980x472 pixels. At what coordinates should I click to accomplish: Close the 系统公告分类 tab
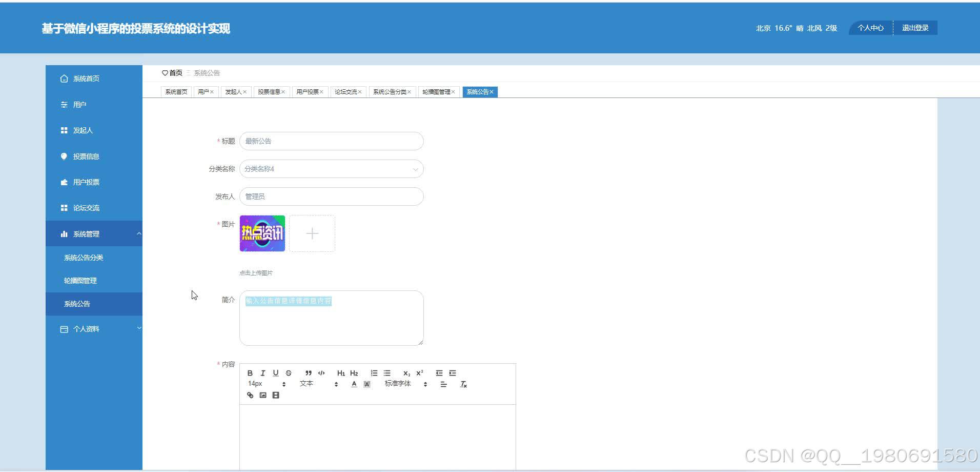(409, 92)
